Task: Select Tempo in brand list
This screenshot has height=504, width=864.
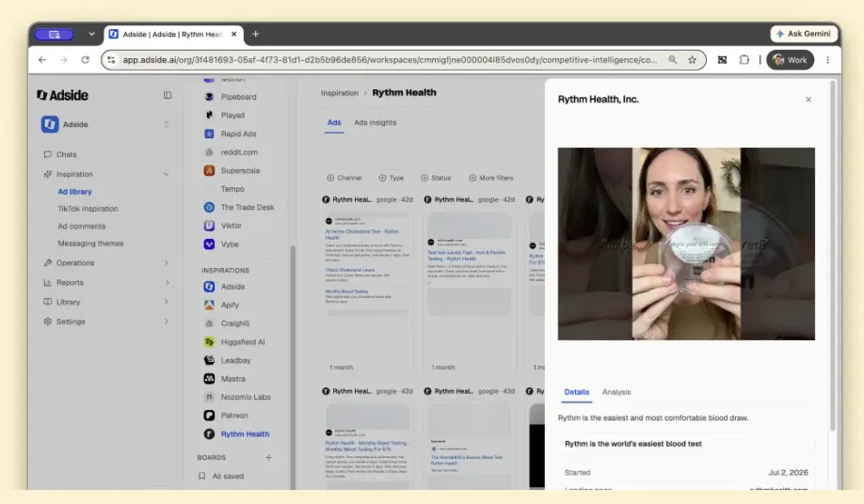Action: [232, 189]
